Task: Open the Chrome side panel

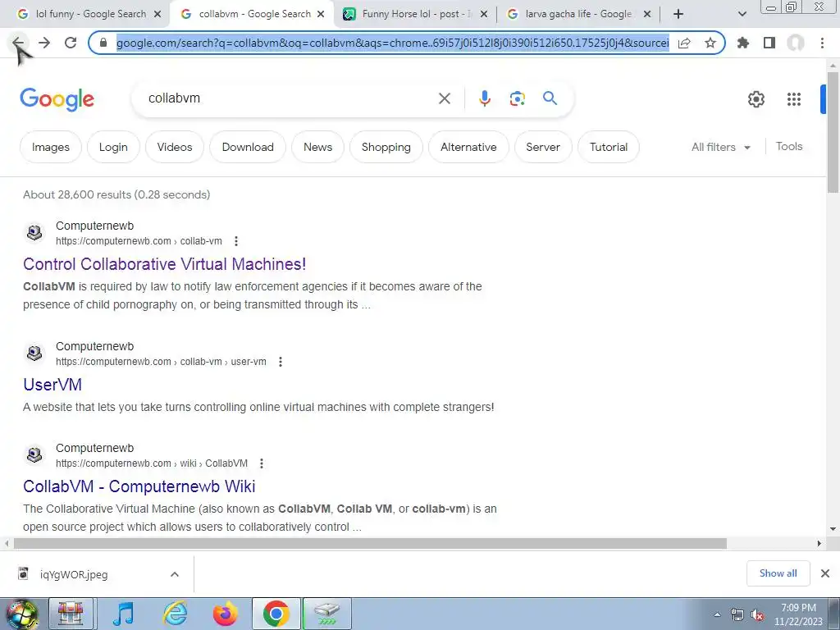Action: pyautogui.click(x=769, y=43)
